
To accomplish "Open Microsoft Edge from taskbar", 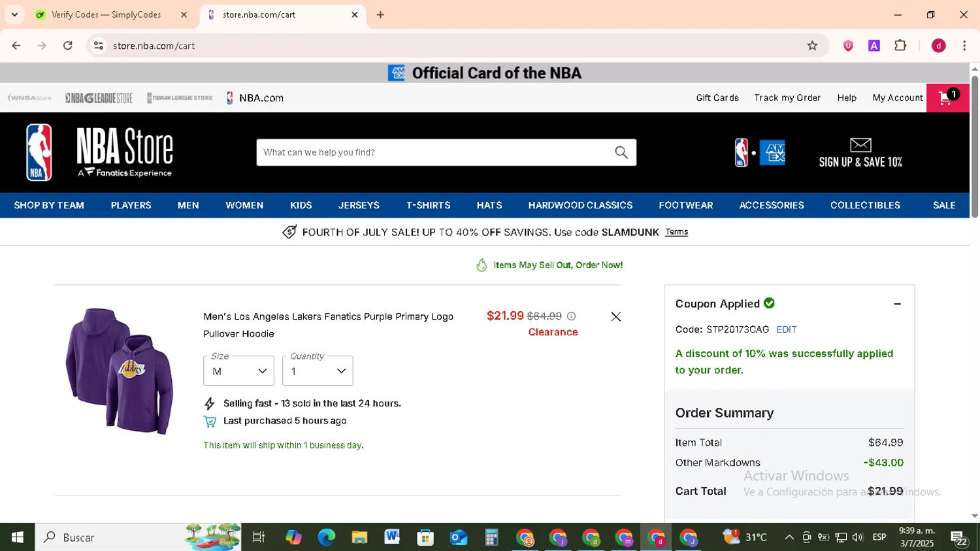I will tap(327, 537).
